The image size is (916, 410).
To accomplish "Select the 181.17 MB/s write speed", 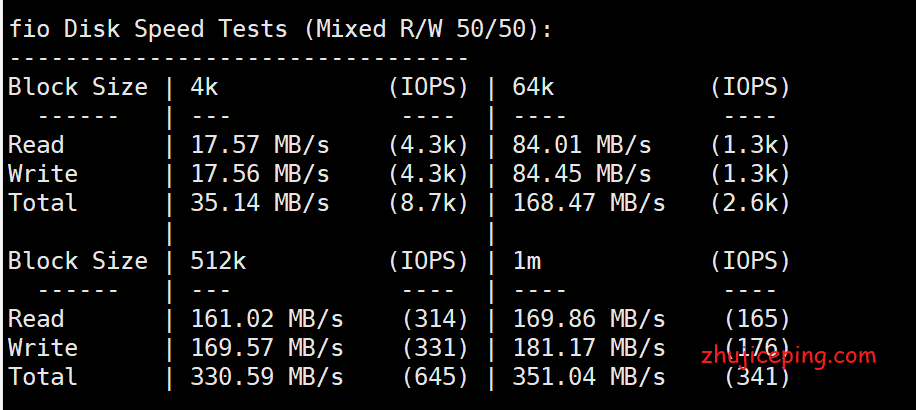I will coord(589,348).
